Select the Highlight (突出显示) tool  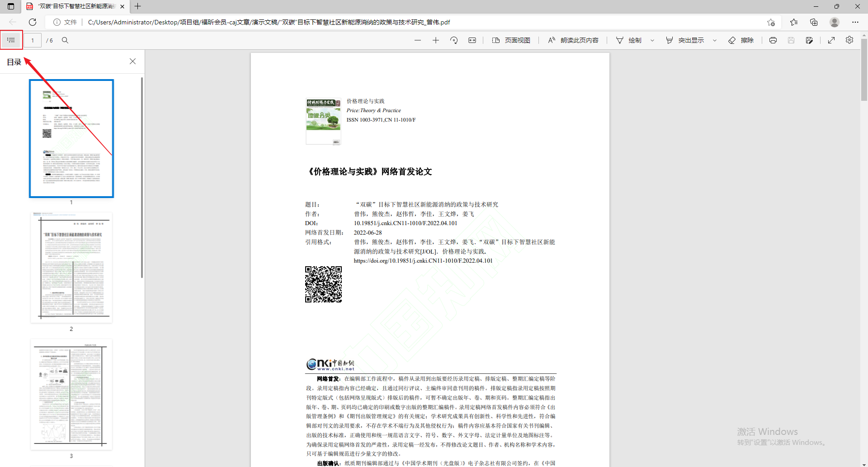click(687, 40)
